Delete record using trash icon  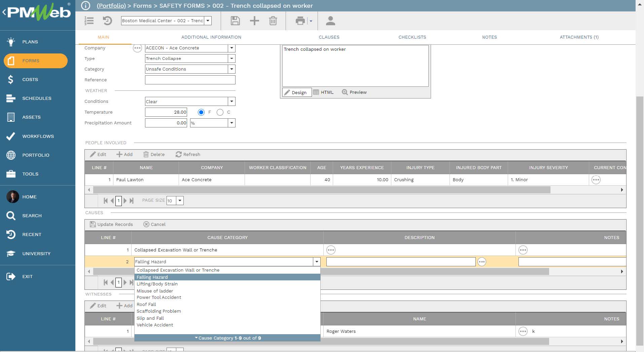point(273,21)
